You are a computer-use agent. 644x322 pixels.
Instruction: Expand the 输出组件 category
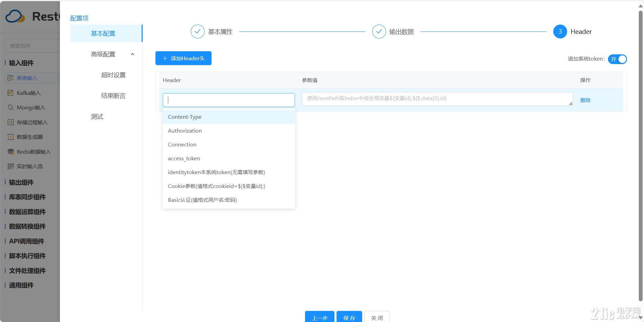click(21, 182)
